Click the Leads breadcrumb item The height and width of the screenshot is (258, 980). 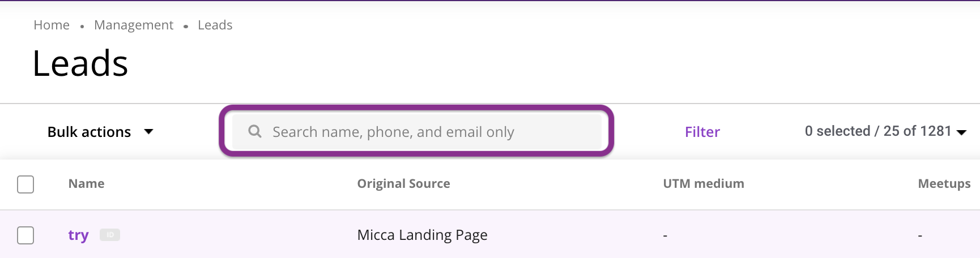[215, 25]
